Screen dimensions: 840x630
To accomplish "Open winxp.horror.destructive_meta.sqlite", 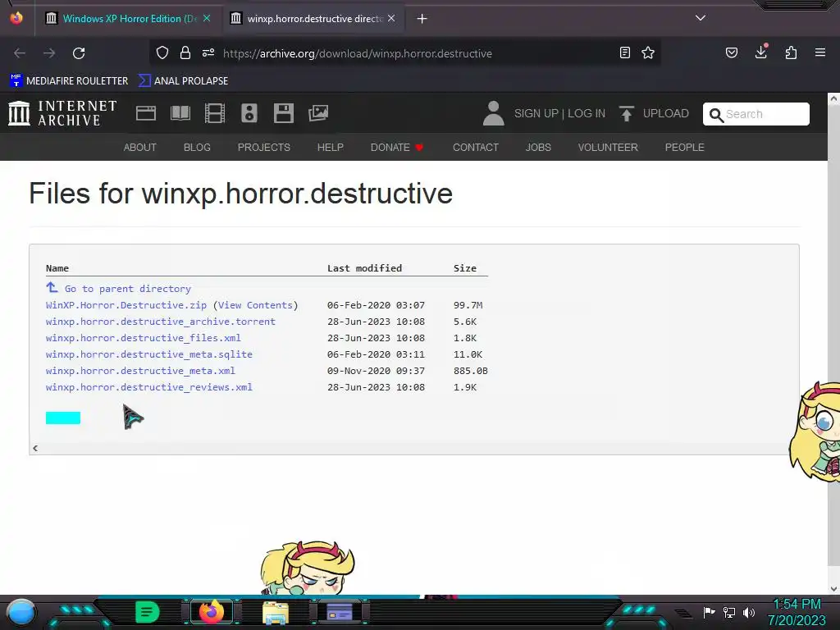I will 149,354.
